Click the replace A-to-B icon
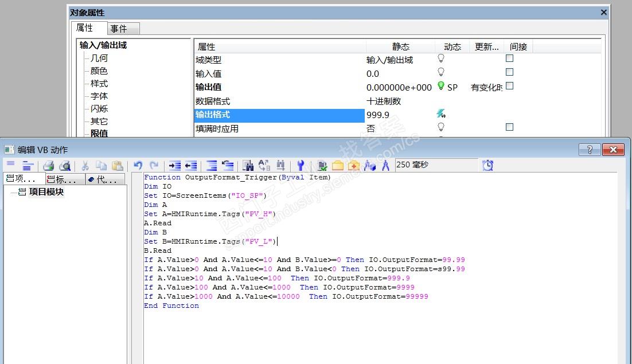 pos(264,166)
